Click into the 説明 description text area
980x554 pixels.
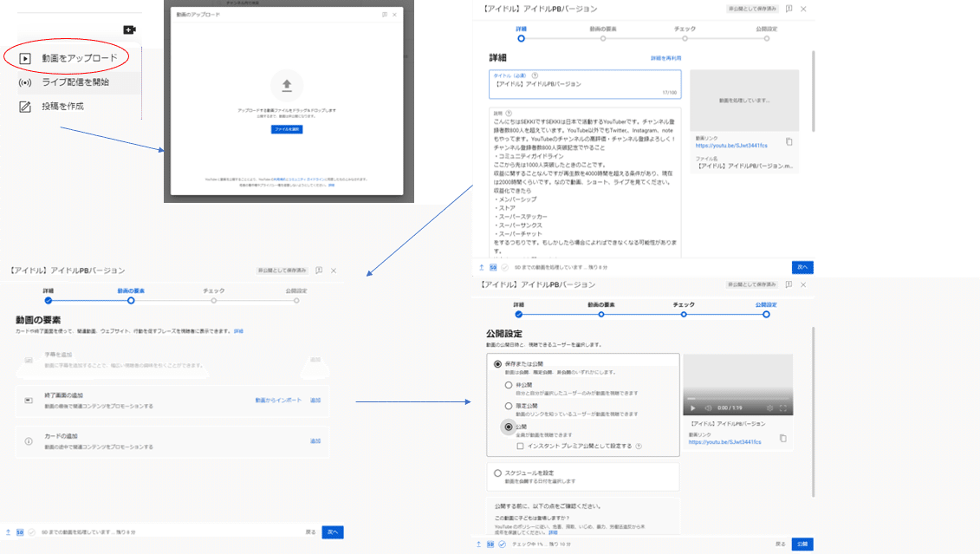pyautogui.click(x=585, y=185)
